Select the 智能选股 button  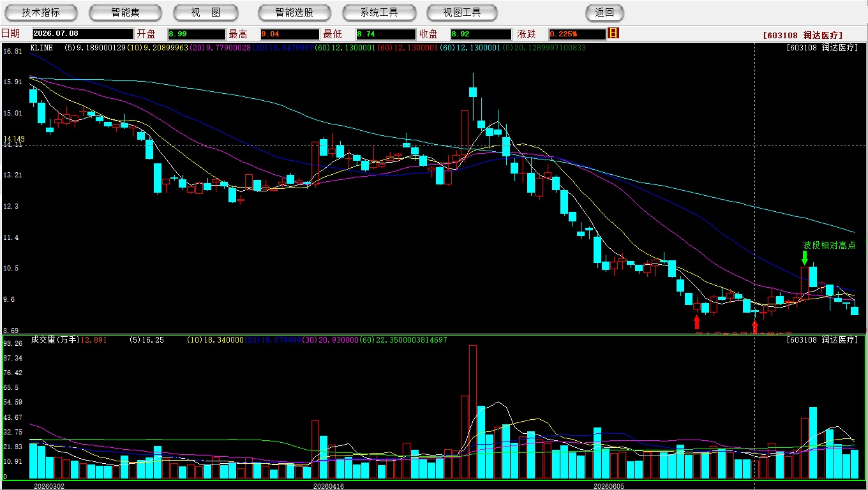pos(294,12)
